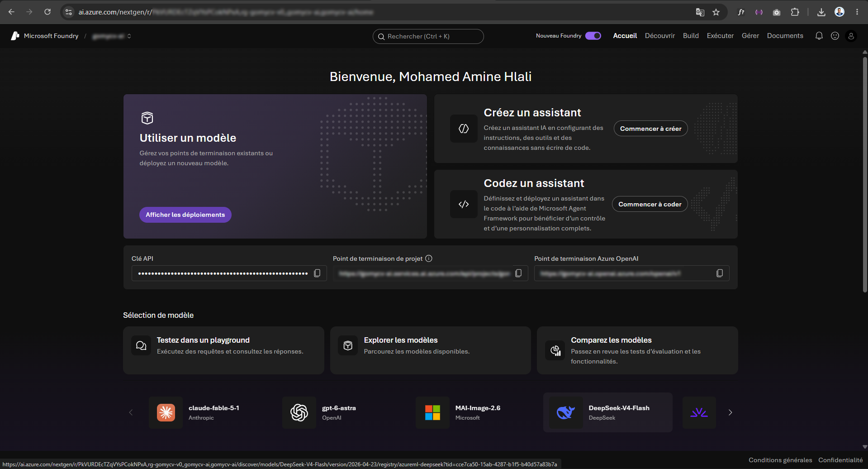Click the Microsoft Foundry logo icon
This screenshot has width=868, height=469.
click(15, 36)
